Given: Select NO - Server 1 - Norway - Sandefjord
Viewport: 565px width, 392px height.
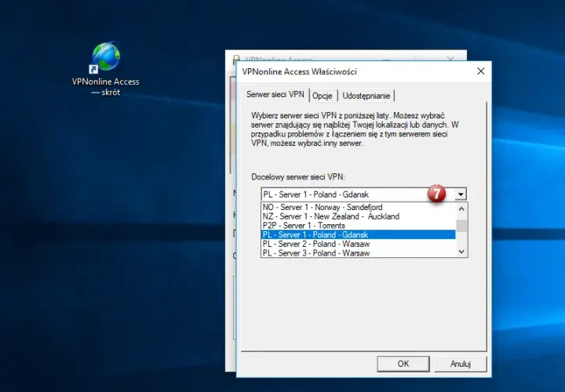Looking at the screenshot, I should [358, 207].
